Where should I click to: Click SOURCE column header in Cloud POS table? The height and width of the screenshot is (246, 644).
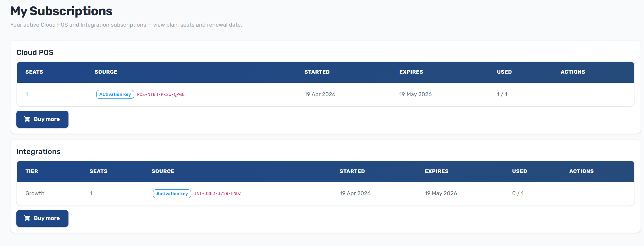pyautogui.click(x=106, y=72)
